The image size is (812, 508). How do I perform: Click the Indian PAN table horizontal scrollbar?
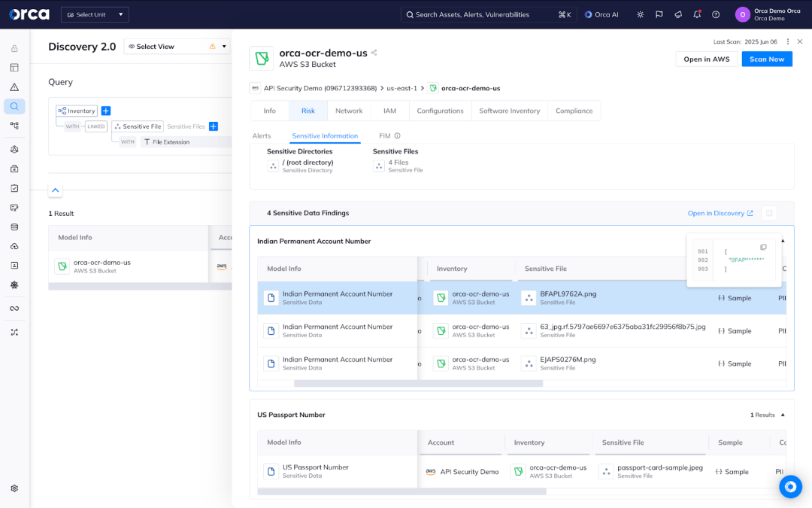[x=419, y=384]
